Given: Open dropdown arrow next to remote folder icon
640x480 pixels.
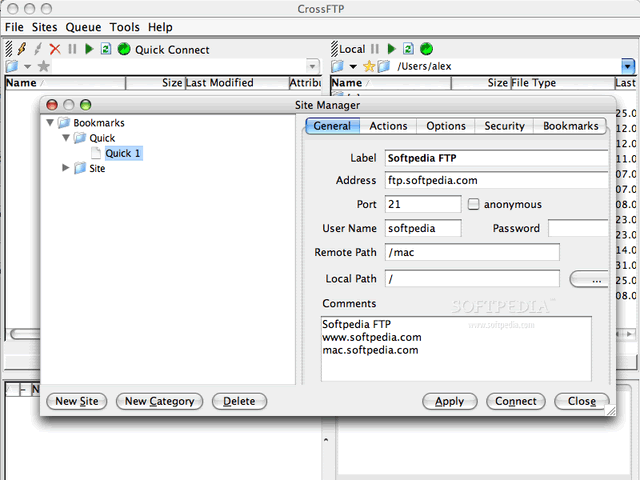Looking at the screenshot, I should (x=27, y=67).
